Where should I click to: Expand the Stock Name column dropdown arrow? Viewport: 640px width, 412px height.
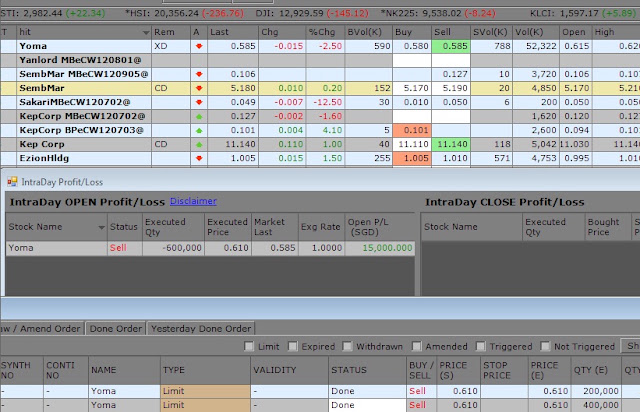click(101, 227)
